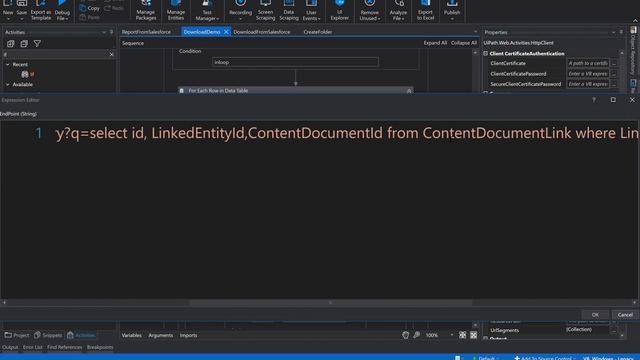The height and width of the screenshot is (360, 640).
Task: Start Debug File from the ribbon
Action: coord(62,11)
